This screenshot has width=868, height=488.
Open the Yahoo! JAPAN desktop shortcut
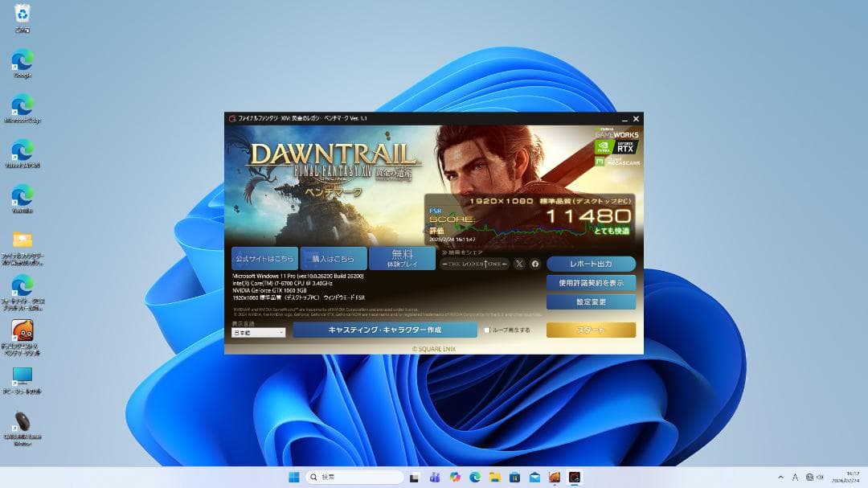23,154
